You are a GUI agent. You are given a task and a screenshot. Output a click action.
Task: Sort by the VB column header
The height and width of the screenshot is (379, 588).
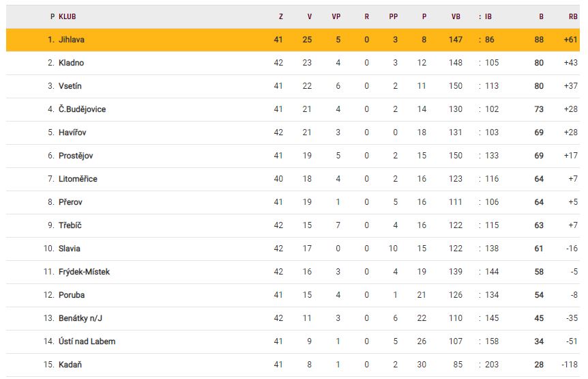tap(456, 16)
